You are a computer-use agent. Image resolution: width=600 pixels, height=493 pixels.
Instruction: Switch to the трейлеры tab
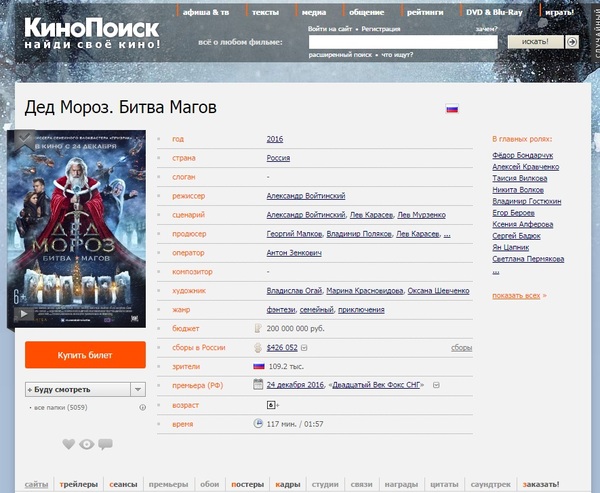coord(79,483)
